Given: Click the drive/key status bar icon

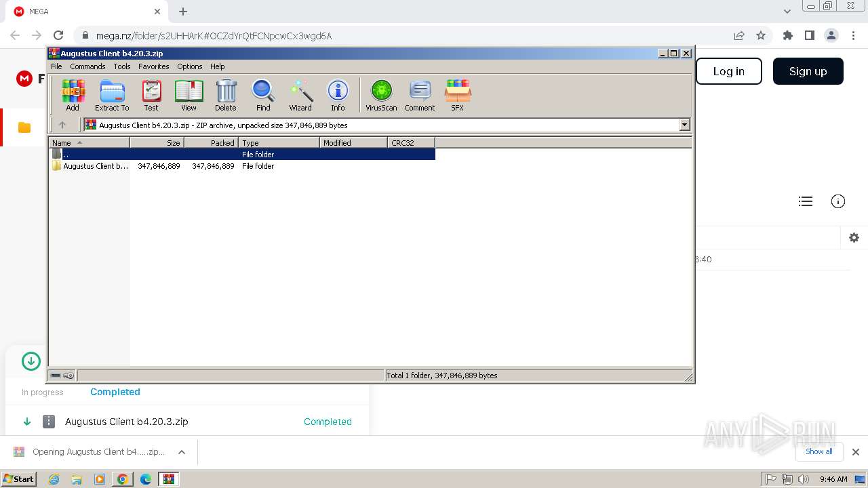Looking at the screenshot, I should [x=62, y=375].
